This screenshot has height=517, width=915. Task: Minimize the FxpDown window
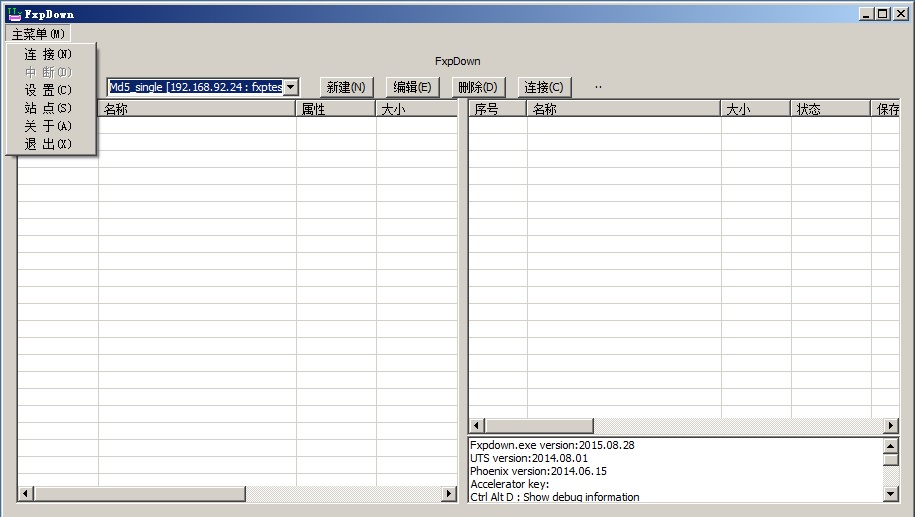pyautogui.click(x=867, y=14)
